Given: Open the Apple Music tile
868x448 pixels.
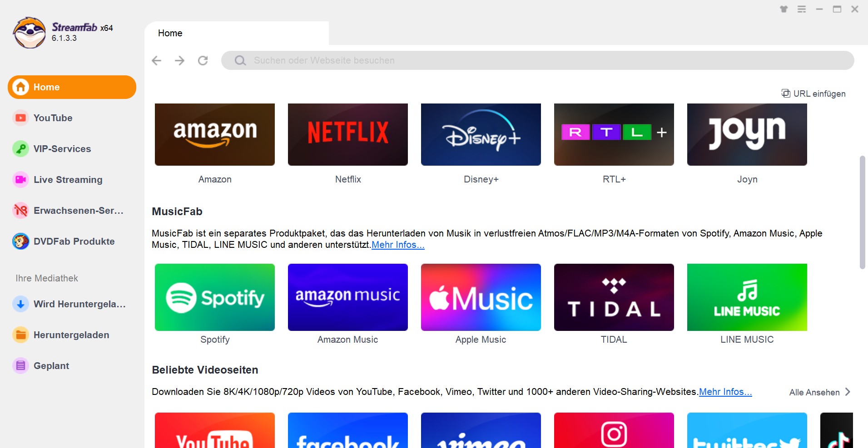Looking at the screenshot, I should pyautogui.click(x=481, y=297).
